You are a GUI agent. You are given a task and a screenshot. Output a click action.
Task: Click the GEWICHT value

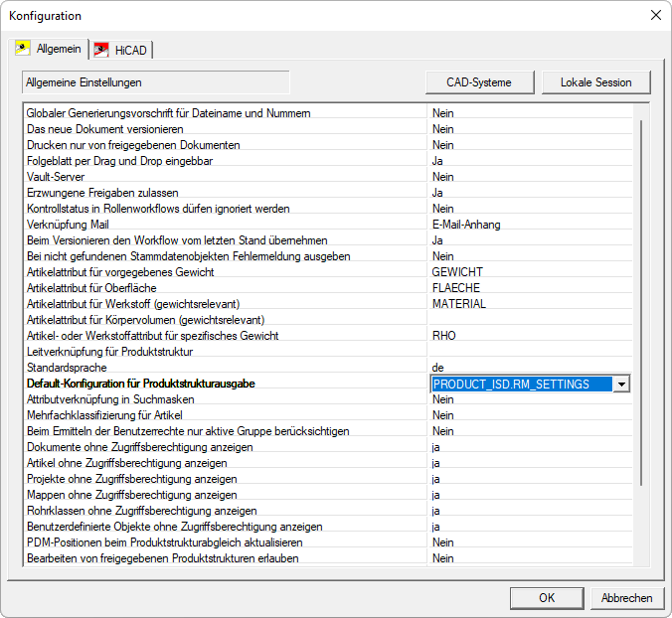[457, 272]
